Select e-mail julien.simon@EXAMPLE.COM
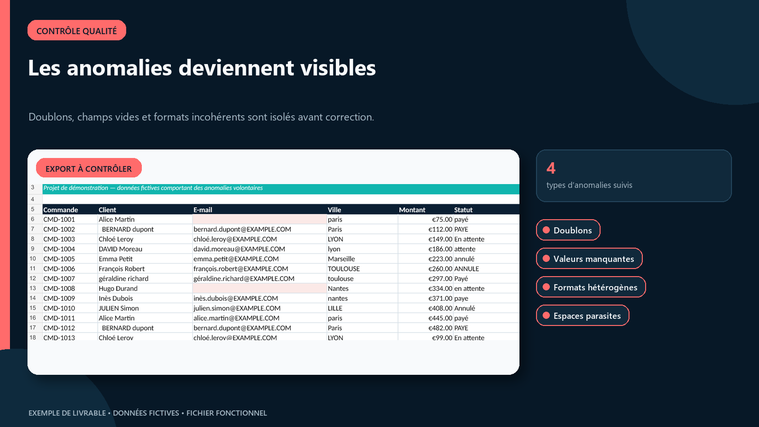The height and width of the screenshot is (427, 759). tap(259, 308)
